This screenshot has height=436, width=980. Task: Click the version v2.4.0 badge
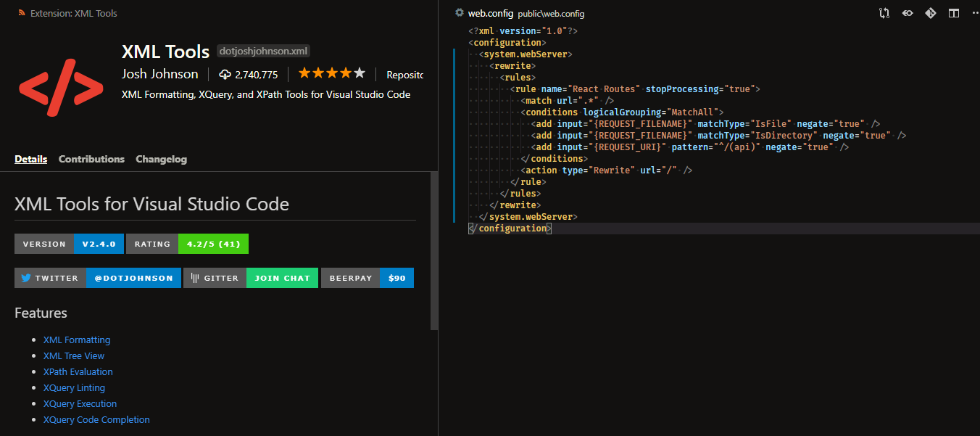(69, 244)
